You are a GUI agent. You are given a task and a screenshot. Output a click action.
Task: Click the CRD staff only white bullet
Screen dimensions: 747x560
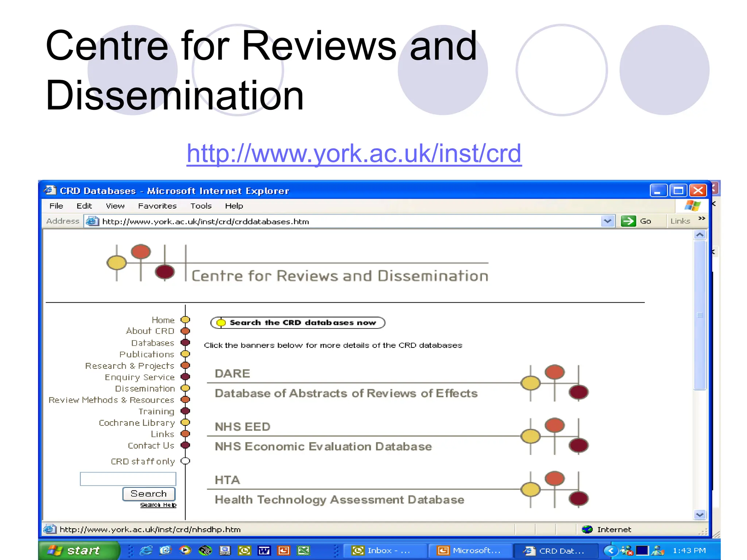coord(185,461)
